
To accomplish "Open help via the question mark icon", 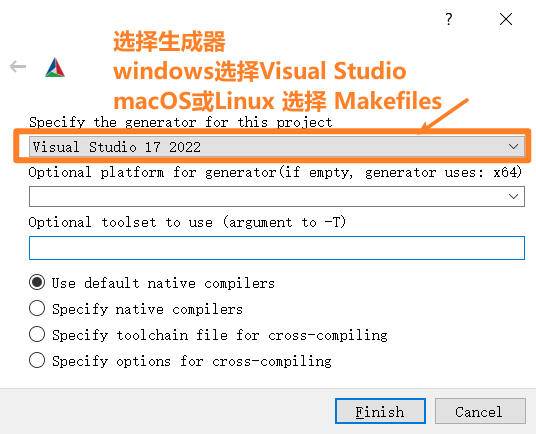I will pos(448,19).
